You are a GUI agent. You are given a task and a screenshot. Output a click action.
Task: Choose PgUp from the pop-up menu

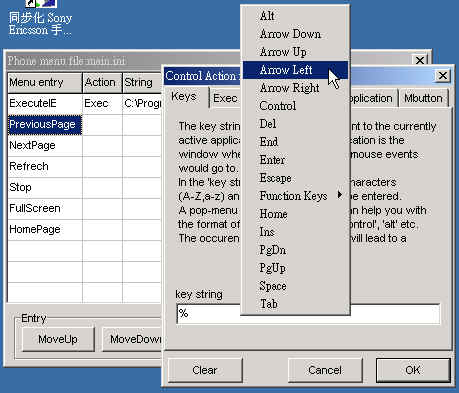[x=295, y=268]
